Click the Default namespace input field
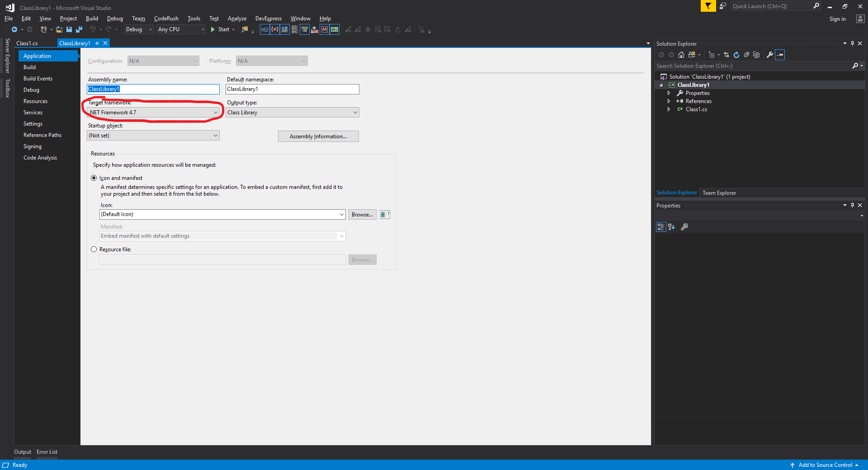 coord(292,89)
